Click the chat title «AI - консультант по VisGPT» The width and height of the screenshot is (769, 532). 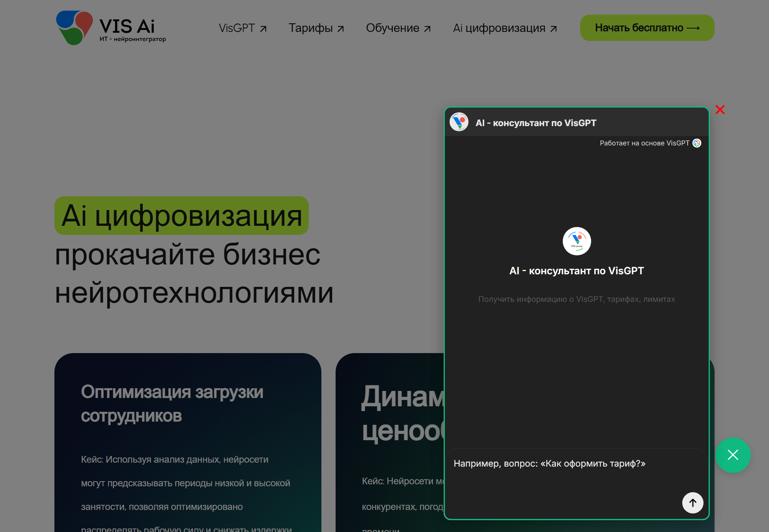point(536,123)
